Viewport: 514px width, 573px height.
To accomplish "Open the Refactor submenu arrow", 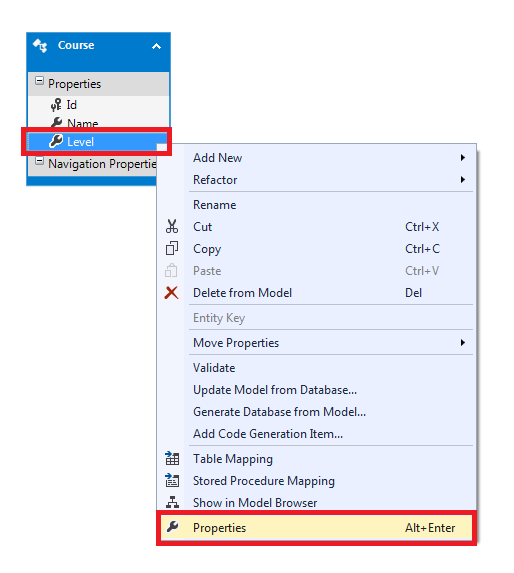I will (463, 179).
